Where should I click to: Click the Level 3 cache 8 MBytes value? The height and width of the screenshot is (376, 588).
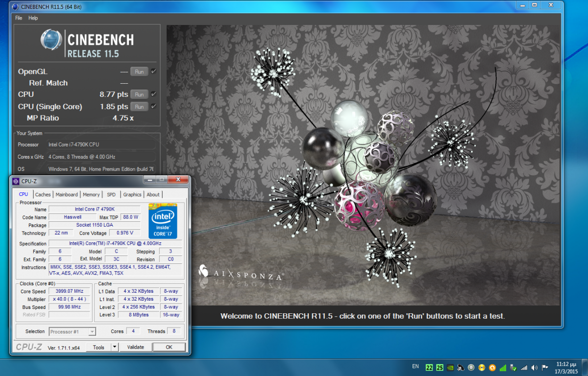click(x=139, y=315)
